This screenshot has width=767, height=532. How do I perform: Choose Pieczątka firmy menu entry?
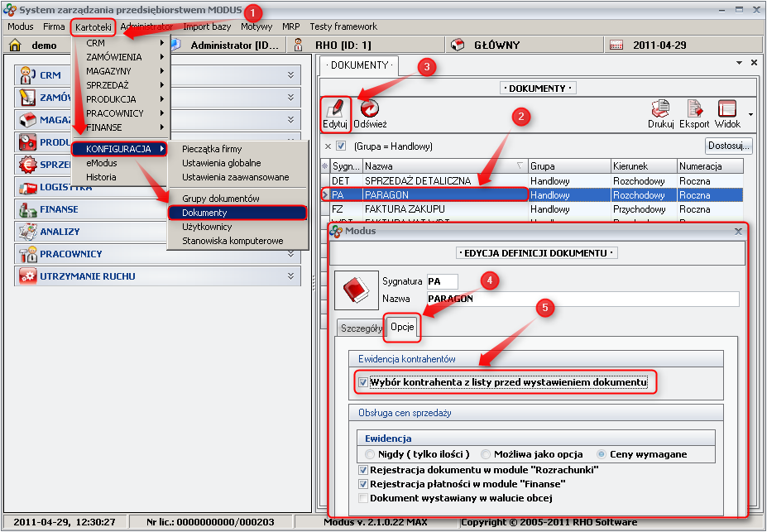(237, 149)
